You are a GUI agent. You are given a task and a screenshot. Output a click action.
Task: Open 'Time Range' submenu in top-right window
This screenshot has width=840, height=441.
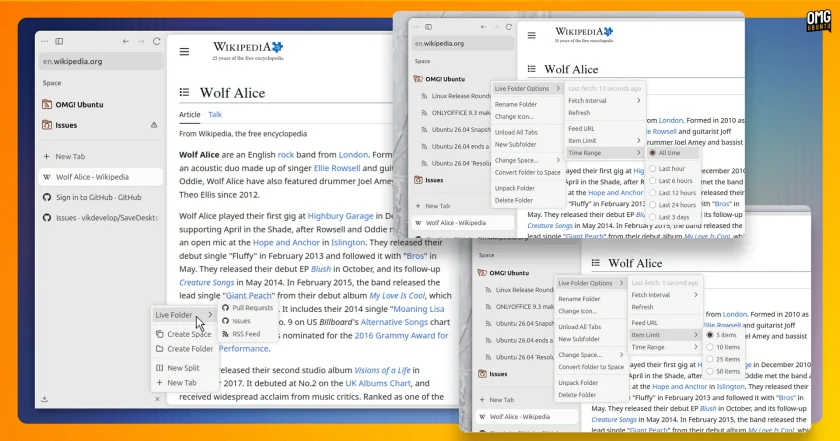click(604, 153)
